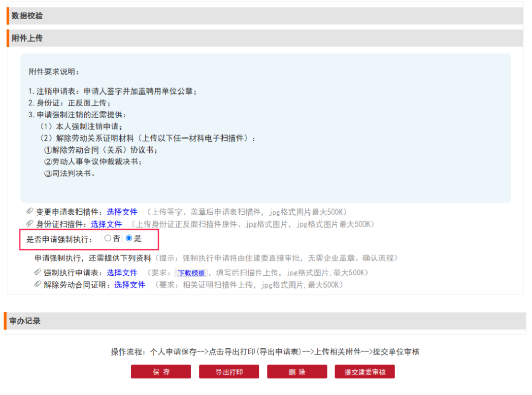The image size is (532, 395).
Task: Open the 下载模板 link
Action: [191, 273]
